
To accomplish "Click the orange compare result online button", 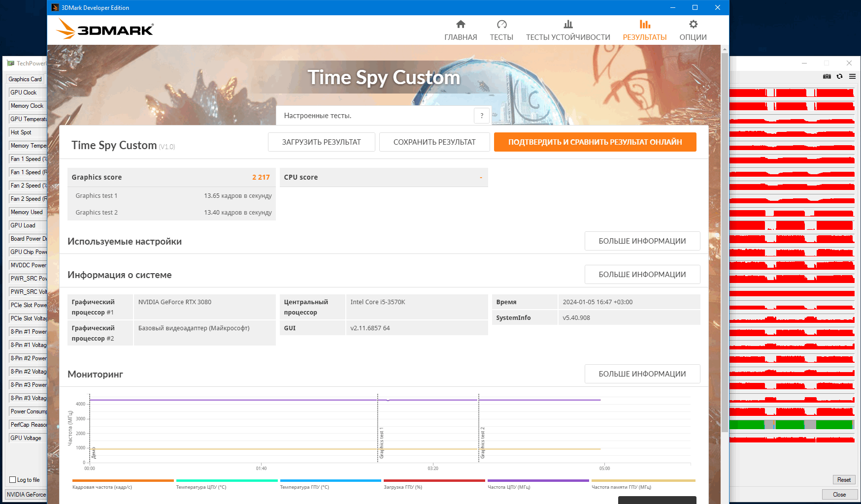I will [595, 142].
